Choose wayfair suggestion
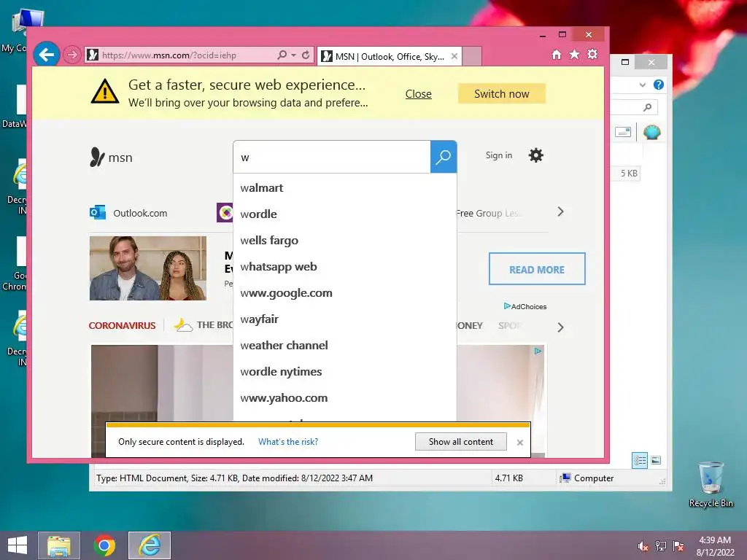 coord(345,319)
